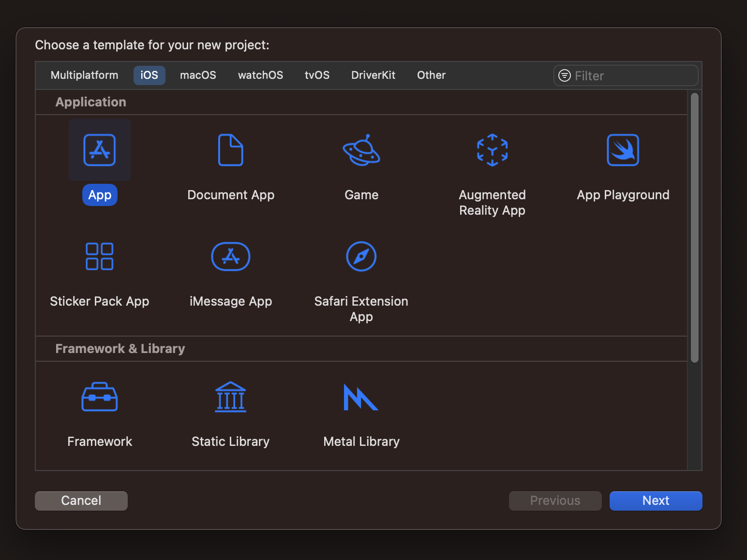
Task: Open the macOS templates tab
Action: (x=198, y=75)
